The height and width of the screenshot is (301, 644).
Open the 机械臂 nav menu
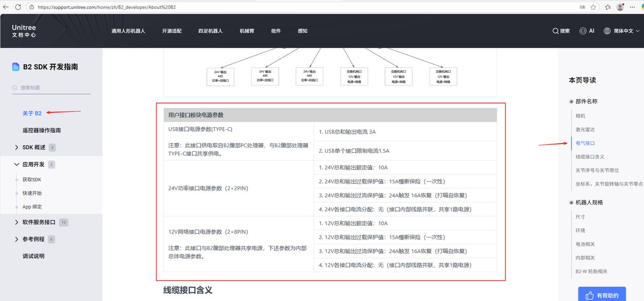tap(247, 31)
